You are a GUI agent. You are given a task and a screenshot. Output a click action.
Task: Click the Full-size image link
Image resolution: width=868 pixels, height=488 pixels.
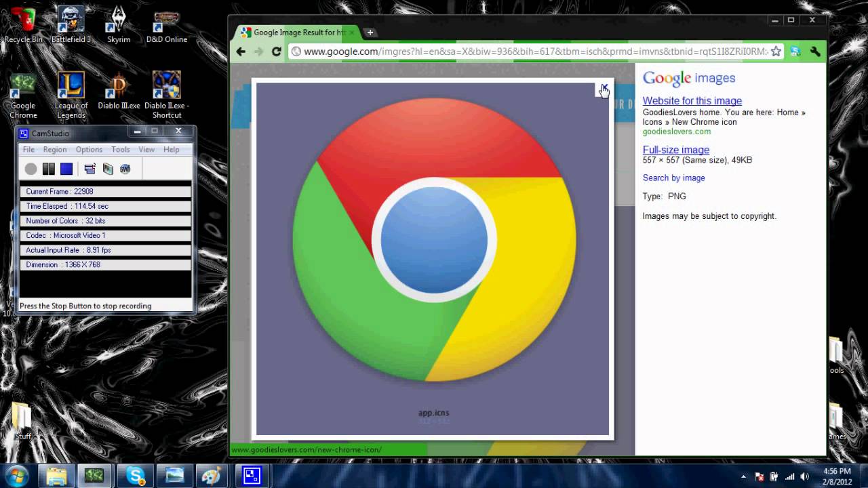(675, 150)
